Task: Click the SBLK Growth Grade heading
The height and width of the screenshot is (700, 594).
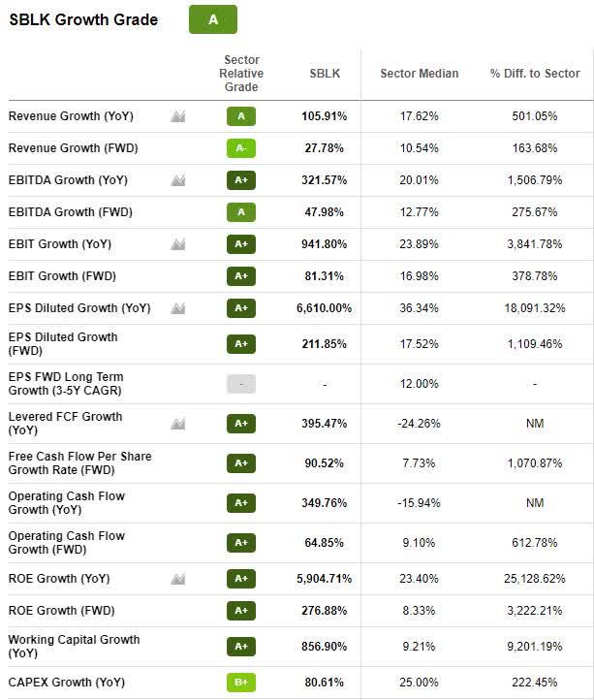Action: pos(83,19)
